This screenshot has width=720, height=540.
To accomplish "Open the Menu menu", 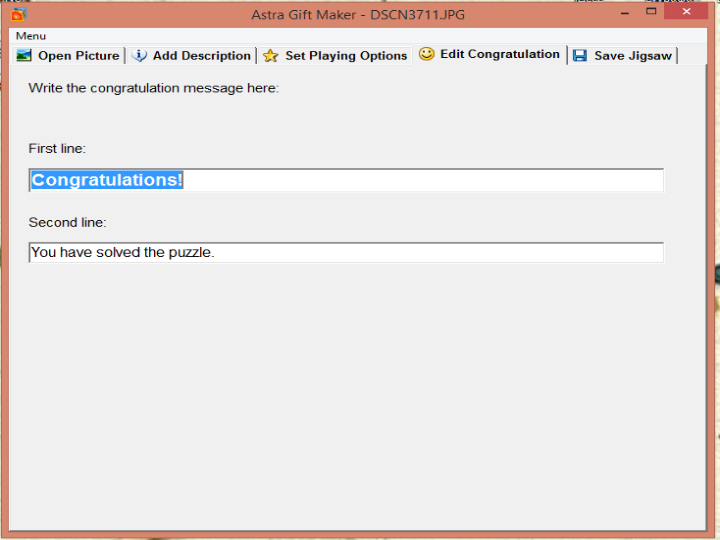I will point(31,36).
